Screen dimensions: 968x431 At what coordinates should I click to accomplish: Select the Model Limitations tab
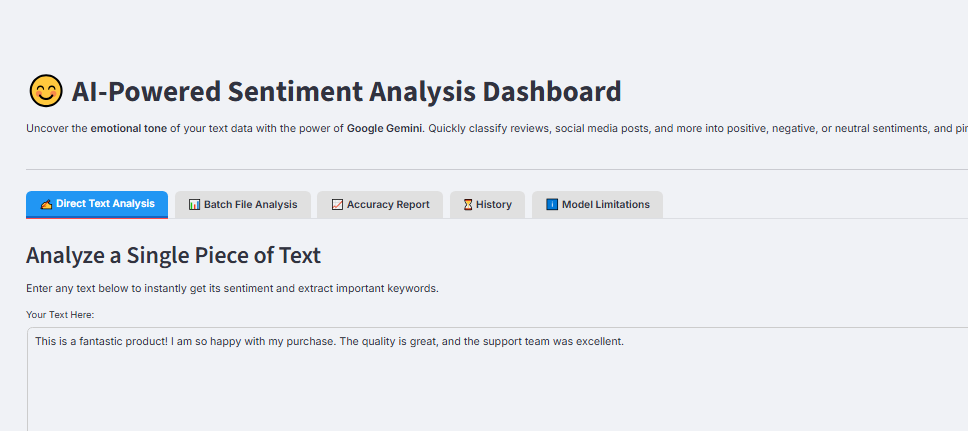(x=597, y=204)
